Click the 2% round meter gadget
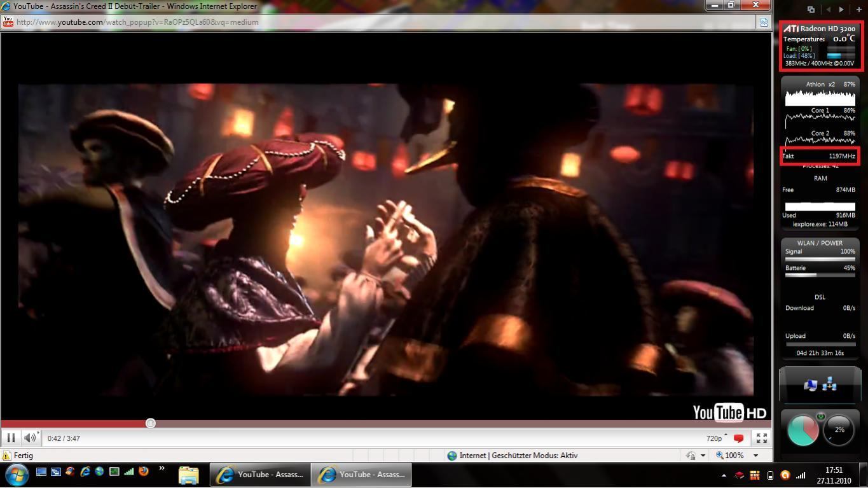 (839, 430)
